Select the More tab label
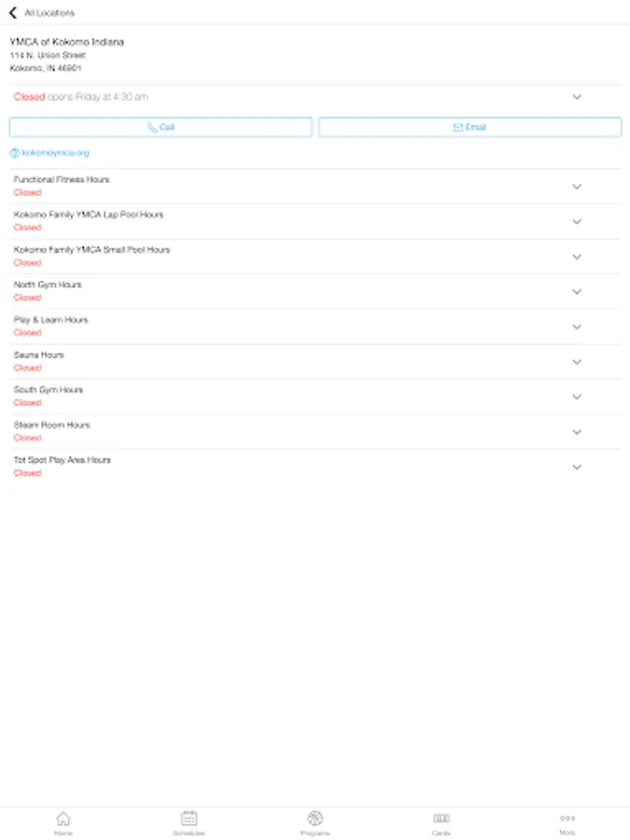This screenshot has height=840, width=630. click(x=567, y=833)
